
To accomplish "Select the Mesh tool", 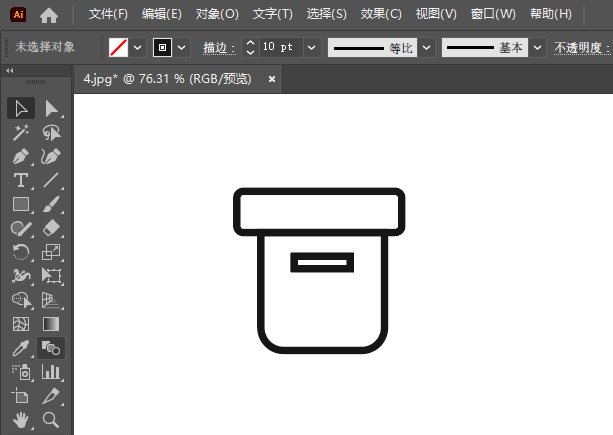I will point(21,324).
